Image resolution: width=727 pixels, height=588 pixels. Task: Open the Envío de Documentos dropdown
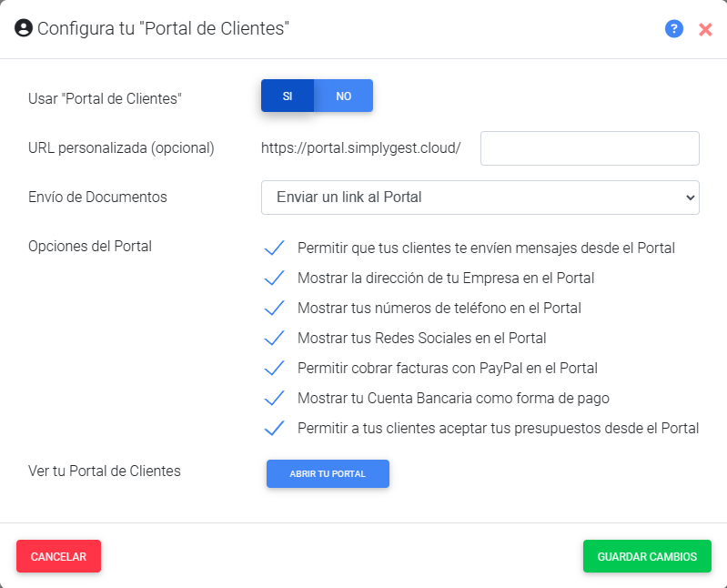[x=480, y=198]
